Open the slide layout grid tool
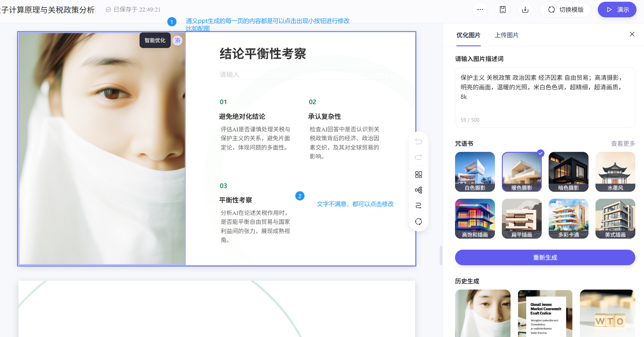This screenshot has height=337, width=644. [418, 174]
